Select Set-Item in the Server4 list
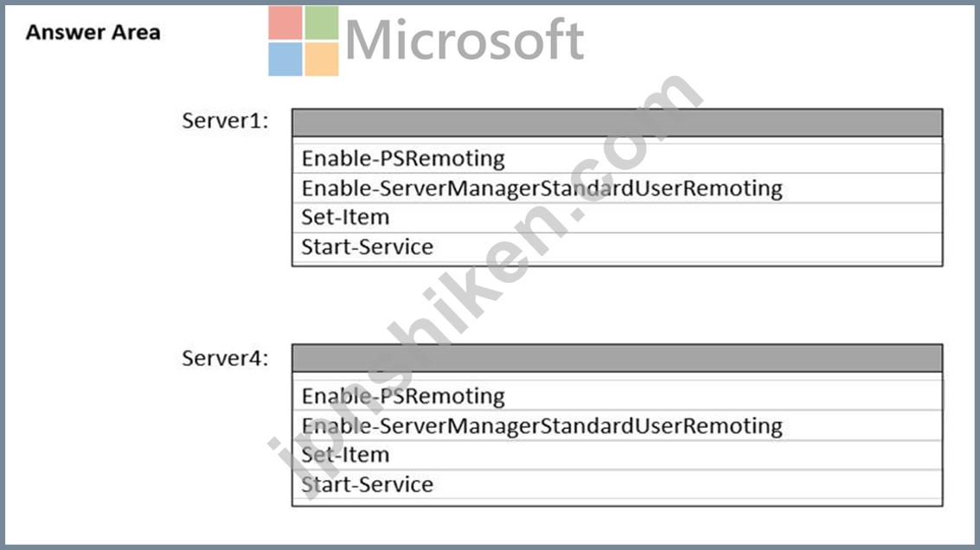 [617, 455]
